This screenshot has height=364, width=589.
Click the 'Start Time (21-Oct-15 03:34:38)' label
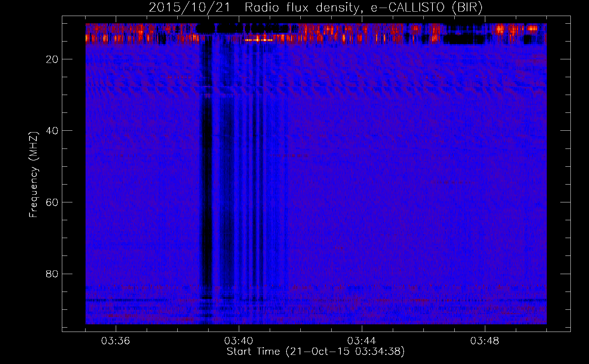pyautogui.click(x=316, y=352)
